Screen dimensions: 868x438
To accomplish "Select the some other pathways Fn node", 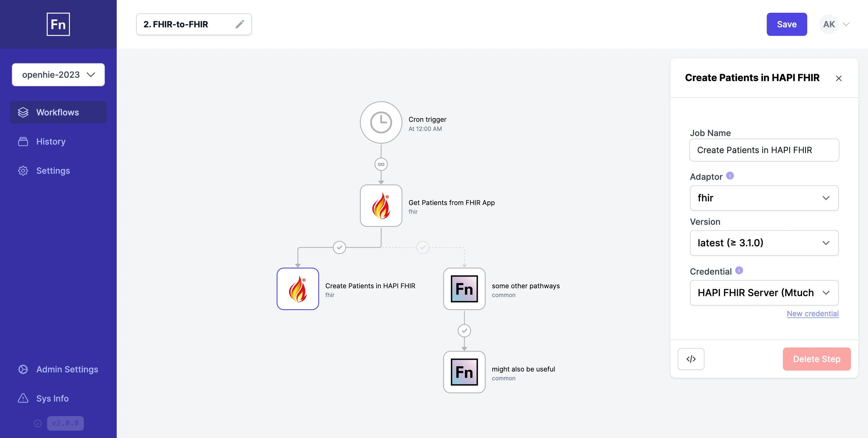I will click(x=464, y=289).
